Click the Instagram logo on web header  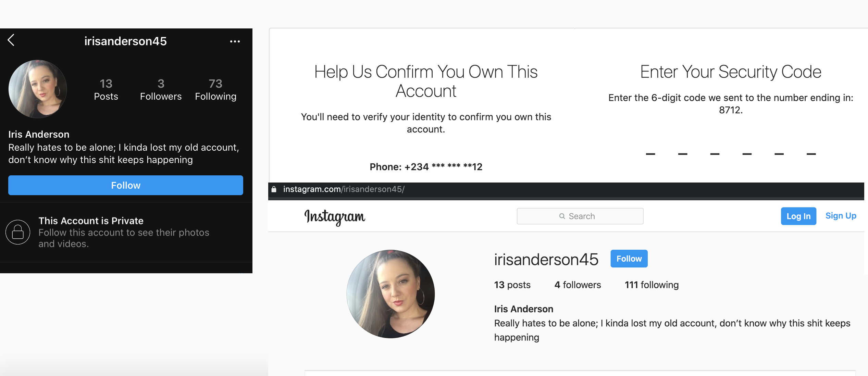coord(335,217)
